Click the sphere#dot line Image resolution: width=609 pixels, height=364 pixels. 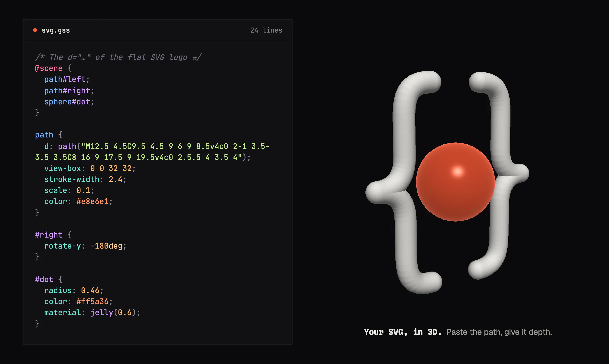(69, 102)
